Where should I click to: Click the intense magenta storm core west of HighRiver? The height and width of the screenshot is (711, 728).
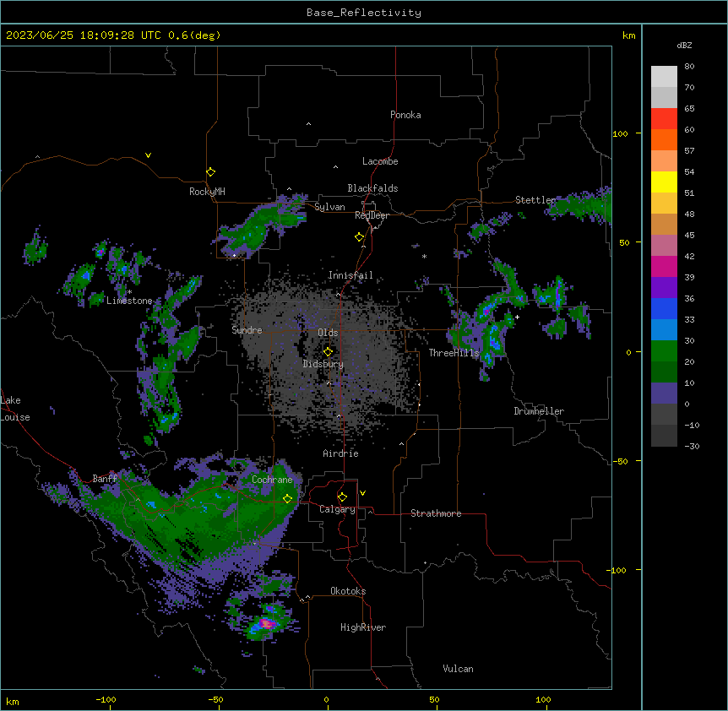point(266,623)
